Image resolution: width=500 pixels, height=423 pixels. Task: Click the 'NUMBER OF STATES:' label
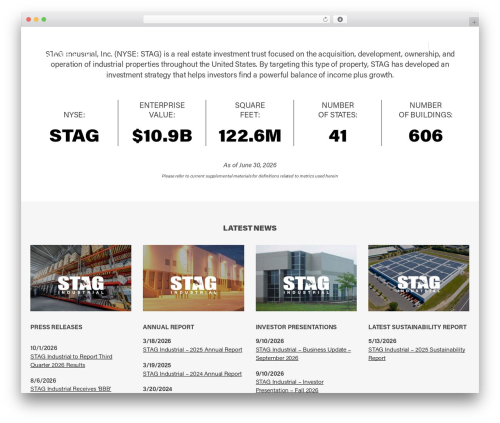338,110
